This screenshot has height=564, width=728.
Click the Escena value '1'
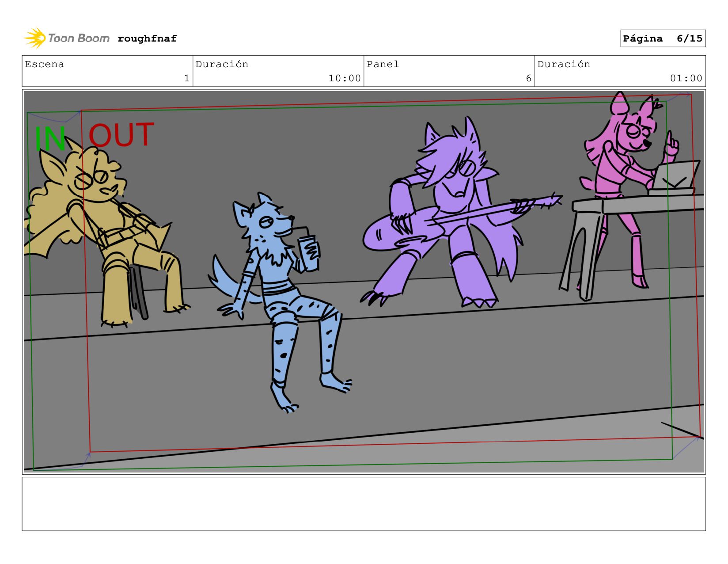click(186, 78)
